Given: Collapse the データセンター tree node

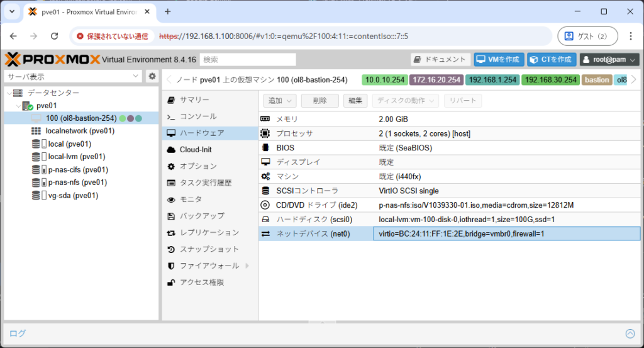Looking at the screenshot, I should click(9, 93).
